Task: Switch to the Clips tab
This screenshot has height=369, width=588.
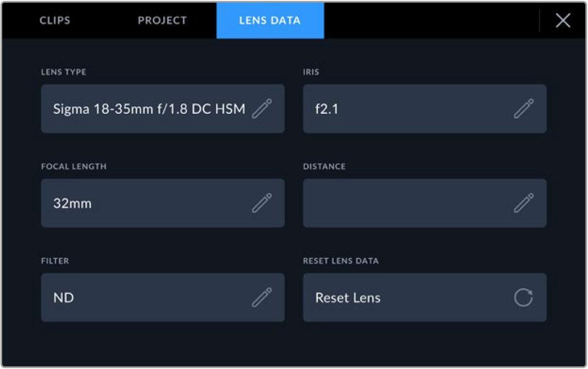Action: tap(55, 20)
